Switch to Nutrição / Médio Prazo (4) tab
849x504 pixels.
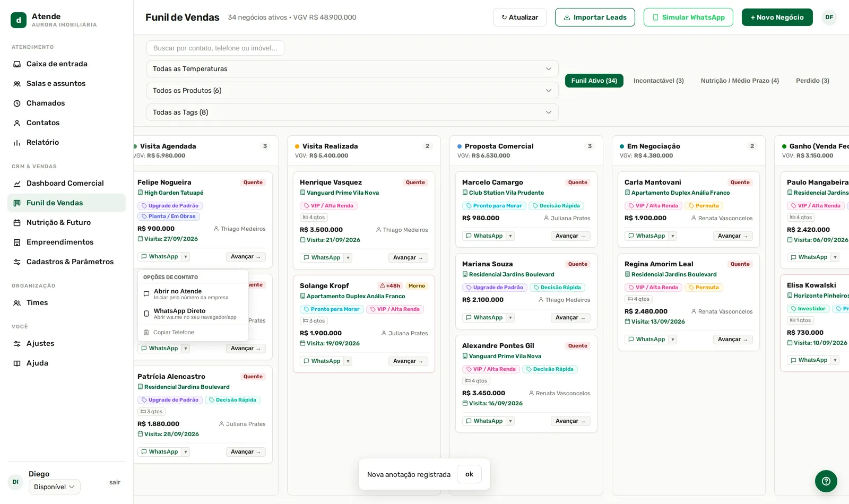point(740,81)
